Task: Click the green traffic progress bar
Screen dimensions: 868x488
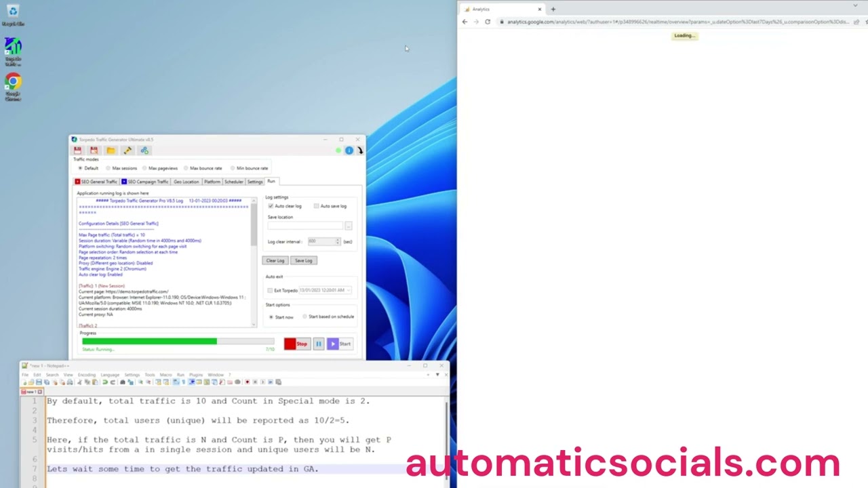Action: (x=178, y=342)
